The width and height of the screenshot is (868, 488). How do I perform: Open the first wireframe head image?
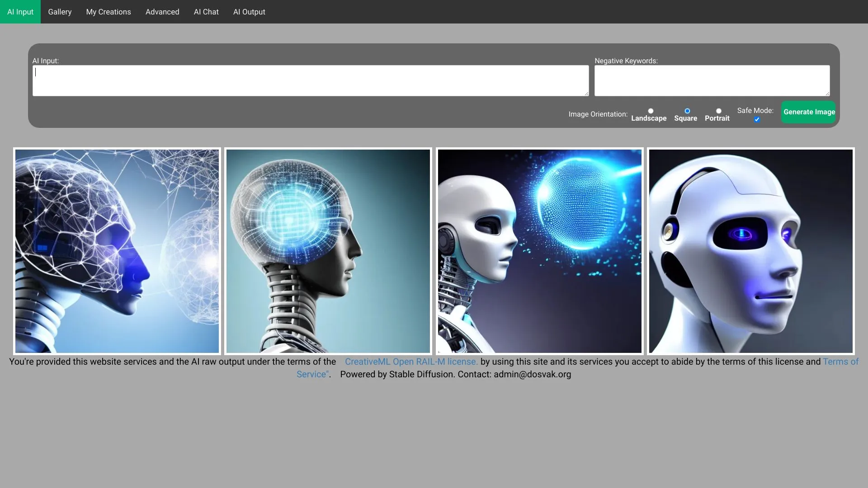[x=117, y=251]
